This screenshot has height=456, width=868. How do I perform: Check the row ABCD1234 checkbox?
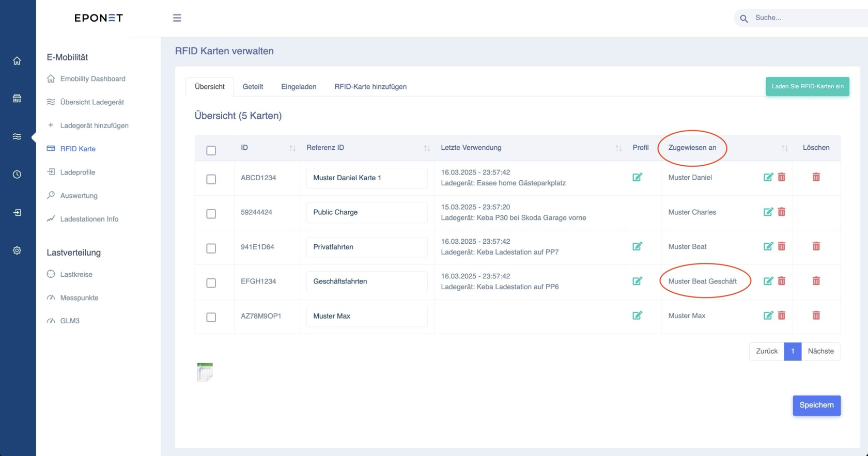pos(211,179)
